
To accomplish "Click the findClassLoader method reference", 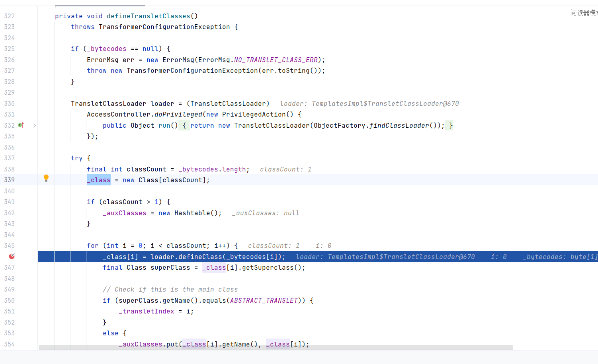I will [399, 126].
